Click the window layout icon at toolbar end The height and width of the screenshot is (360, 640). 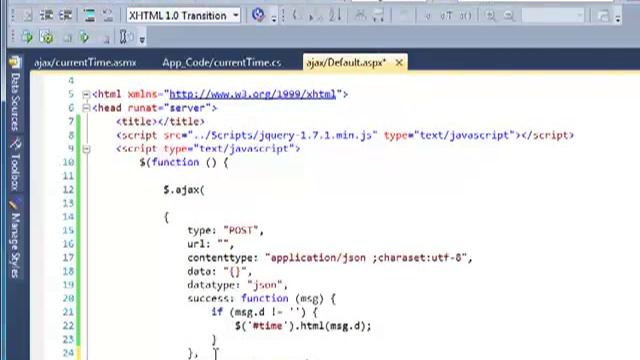click(x=603, y=16)
